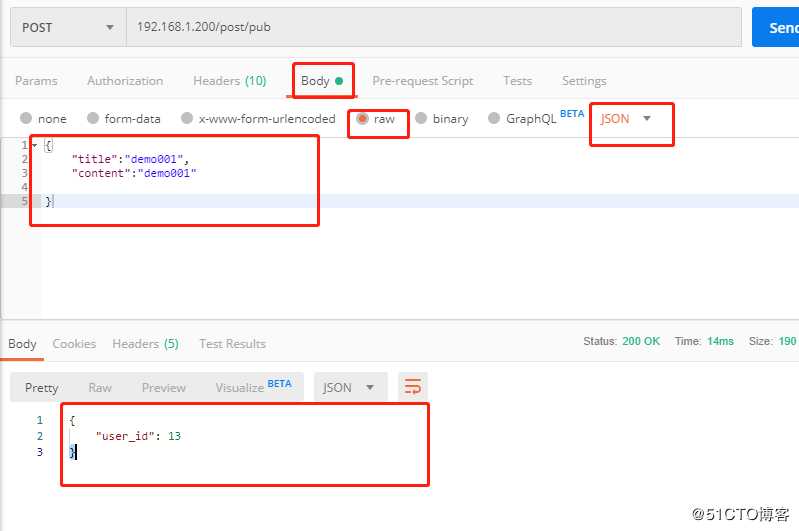This screenshot has width=799, height=531.
Task: Click the "title":"demo001" line in the editor
Action: [130, 159]
